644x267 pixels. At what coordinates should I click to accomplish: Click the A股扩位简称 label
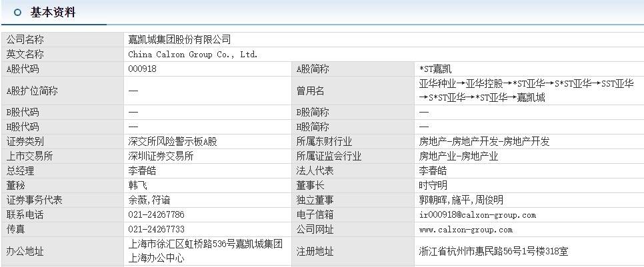pyautogui.click(x=31, y=91)
